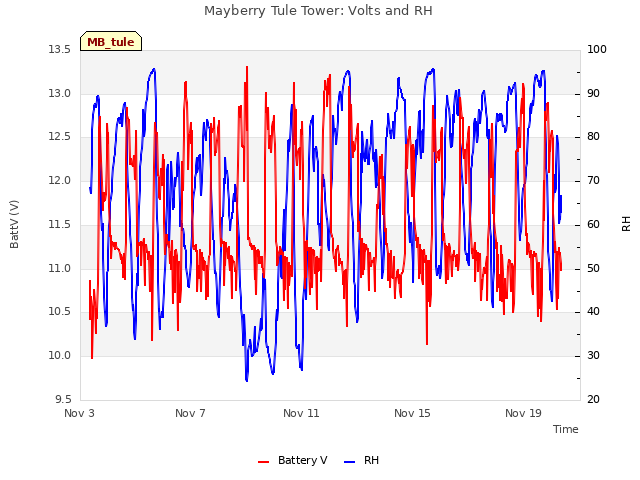640x480 pixels.
Task: Click the 30 right axis value
Action: pyautogui.click(x=593, y=356)
